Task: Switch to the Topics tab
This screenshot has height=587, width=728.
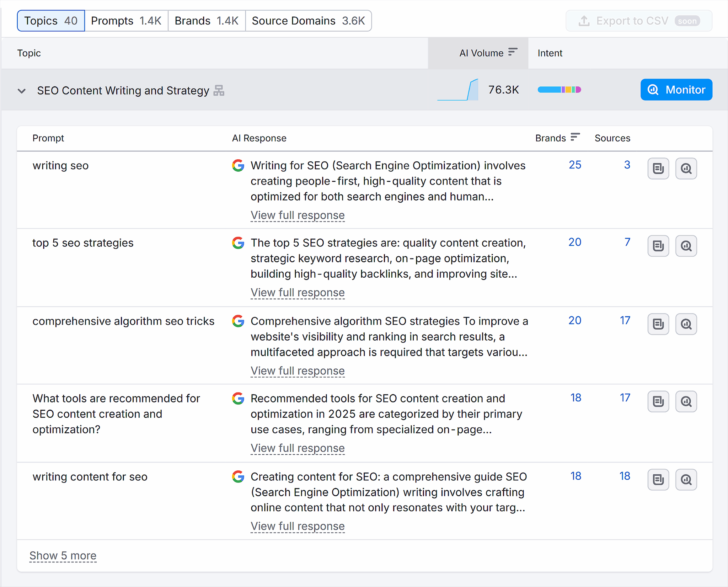Action: pyautogui.click(x=51, y=21)
